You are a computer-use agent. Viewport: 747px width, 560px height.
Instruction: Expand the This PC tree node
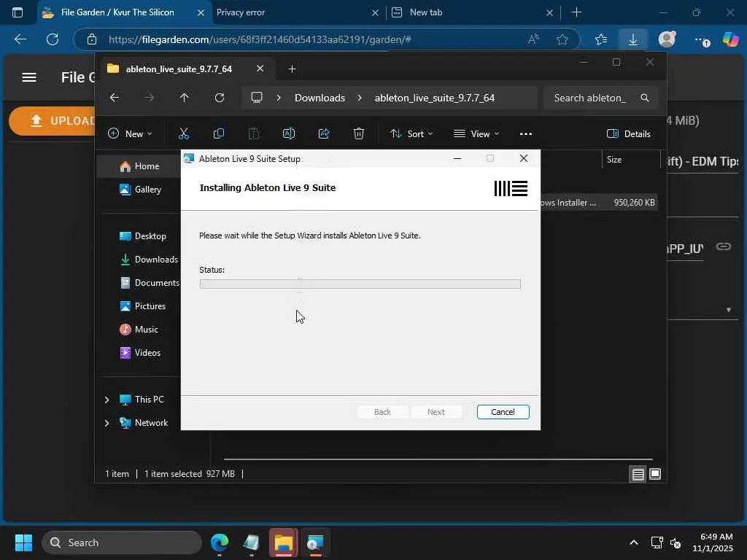(x=107, y=400)
